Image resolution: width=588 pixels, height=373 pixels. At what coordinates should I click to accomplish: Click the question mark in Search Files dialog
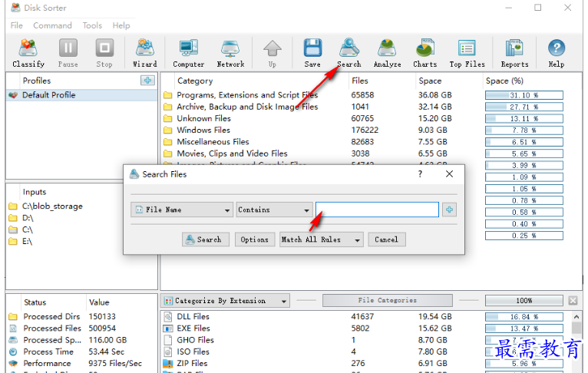(420, 174)
